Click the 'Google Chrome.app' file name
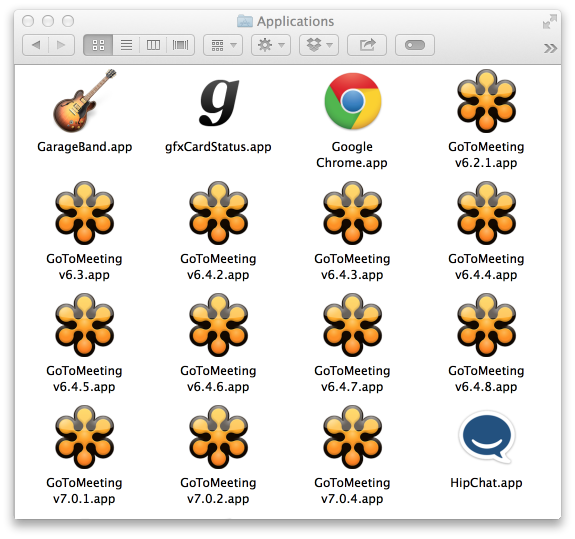Screen dimensions: 575x539 pyautogui.click(x=352, y=154)
